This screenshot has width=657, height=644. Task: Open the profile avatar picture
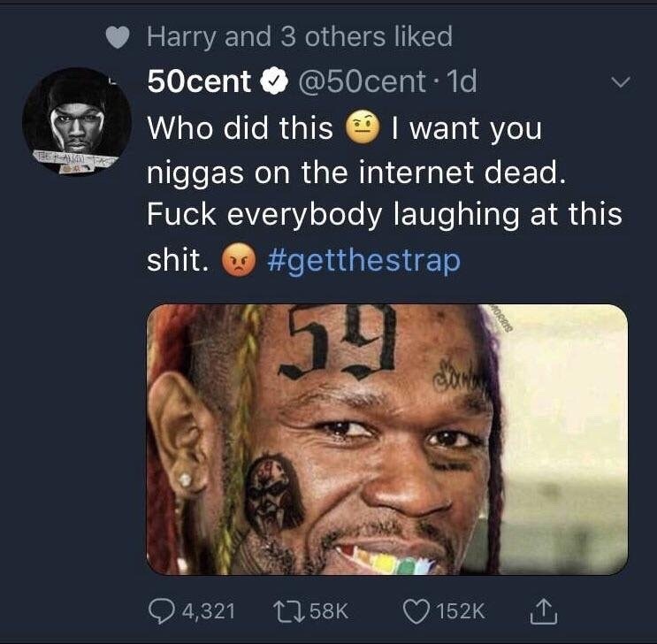click(x=76, y=120)
